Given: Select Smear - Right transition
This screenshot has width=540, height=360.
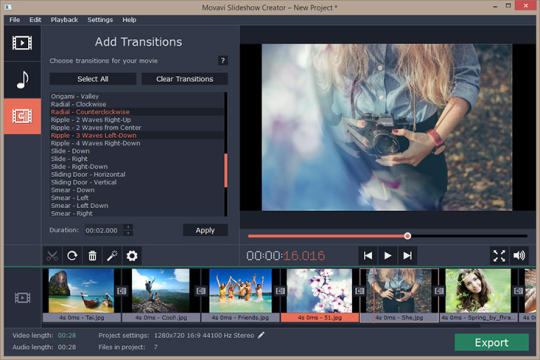Looking at the screenshot, I should (137, 213).
